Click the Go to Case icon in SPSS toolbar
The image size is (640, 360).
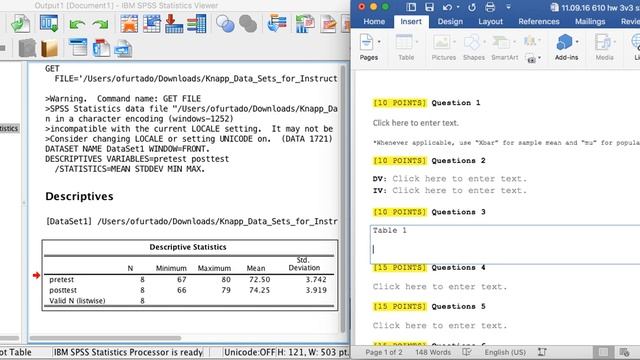pyautogui.click(x=151, y=24)
